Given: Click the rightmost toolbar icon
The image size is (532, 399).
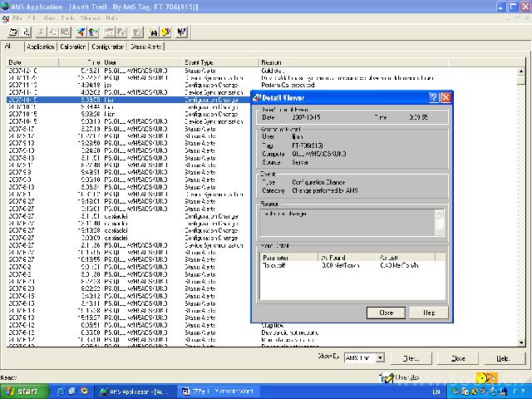Looking at the screenshot, I should click(x=182, y=32).
